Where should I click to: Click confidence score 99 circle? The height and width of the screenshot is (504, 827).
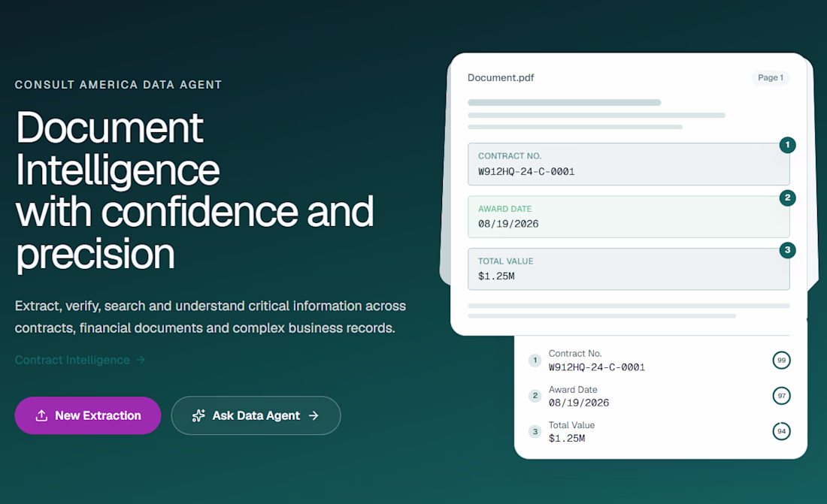(x=781, y=360)
